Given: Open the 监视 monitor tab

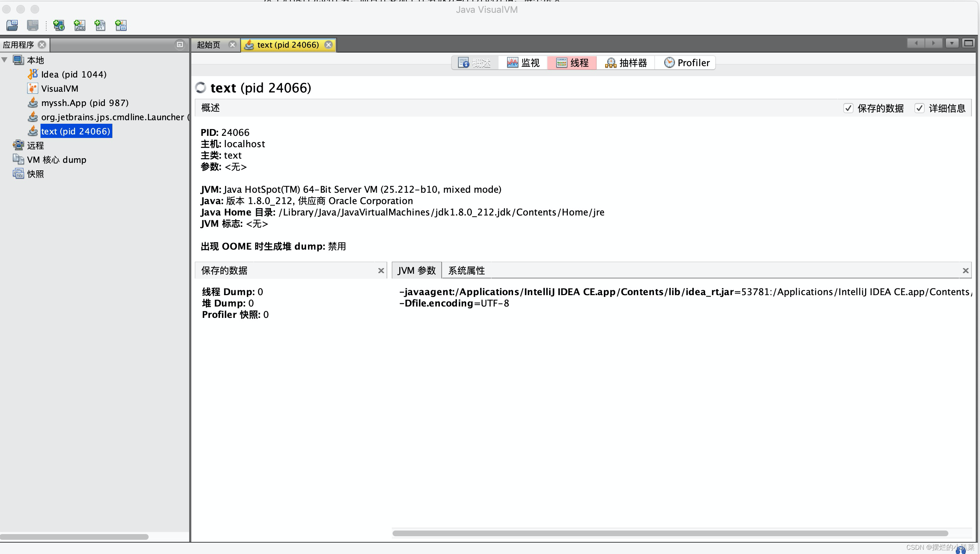Looking at the screenshot, I should 523,63.
